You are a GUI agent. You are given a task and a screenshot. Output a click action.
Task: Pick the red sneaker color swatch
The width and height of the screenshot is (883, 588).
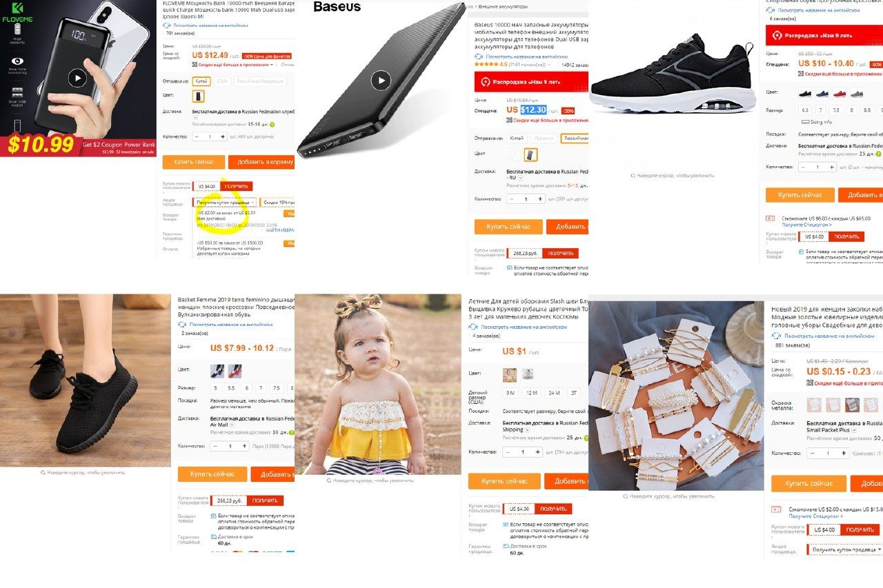tap(839, 94)
